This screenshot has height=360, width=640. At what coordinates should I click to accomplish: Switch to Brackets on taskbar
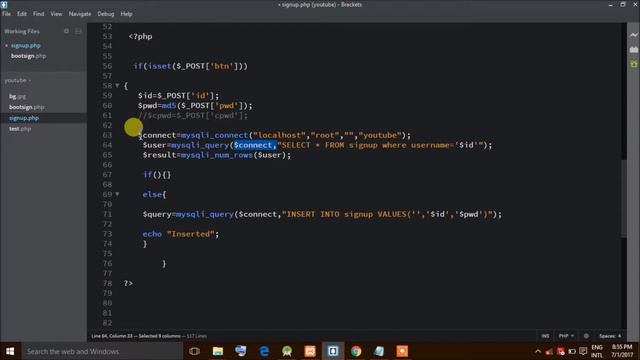pos(333,351)
